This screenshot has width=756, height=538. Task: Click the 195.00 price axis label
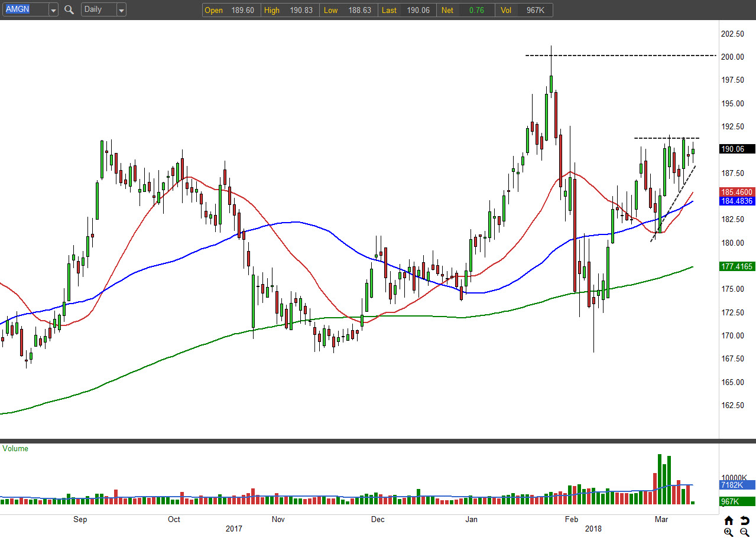pos(733,103)
